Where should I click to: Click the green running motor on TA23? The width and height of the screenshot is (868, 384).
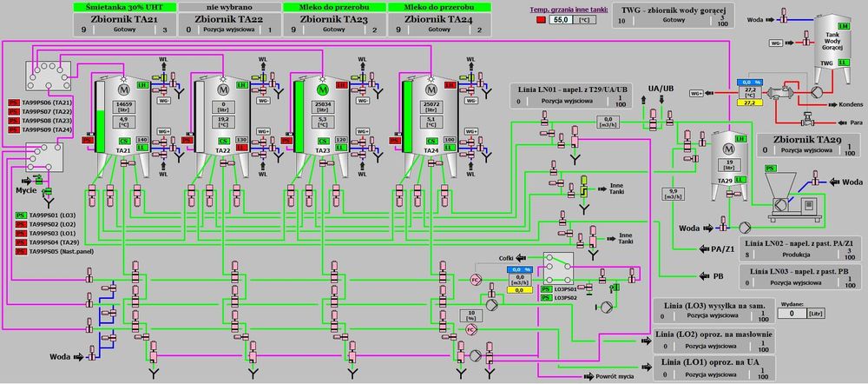point(323,89)
